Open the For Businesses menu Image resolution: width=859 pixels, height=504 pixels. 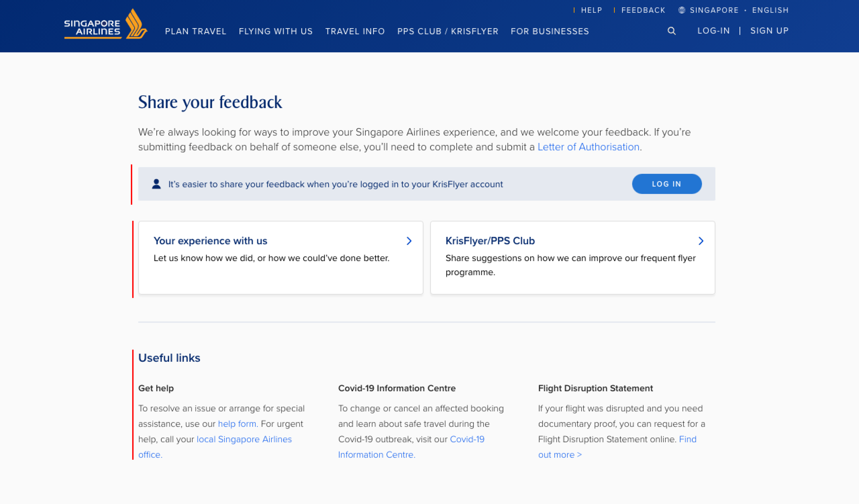550,31
